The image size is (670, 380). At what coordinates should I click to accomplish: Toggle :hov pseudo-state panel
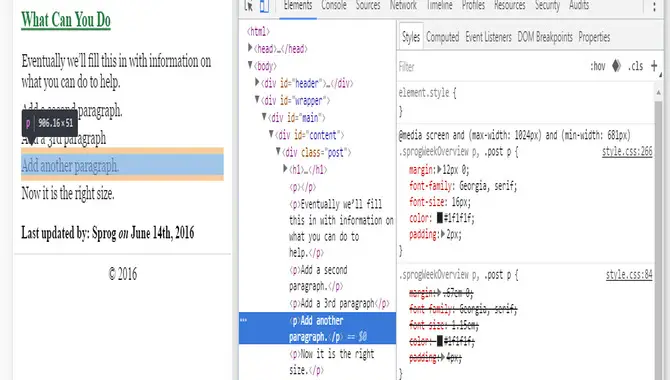tap(597, 66)
